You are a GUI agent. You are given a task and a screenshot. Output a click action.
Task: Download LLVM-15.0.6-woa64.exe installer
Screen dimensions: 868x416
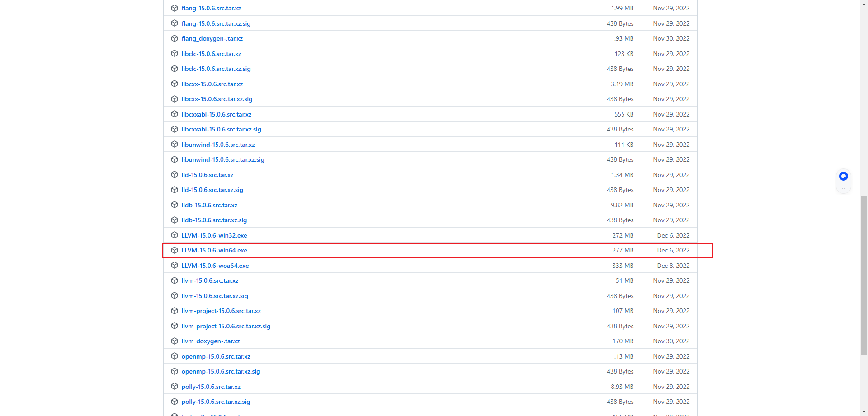(215, 266)
